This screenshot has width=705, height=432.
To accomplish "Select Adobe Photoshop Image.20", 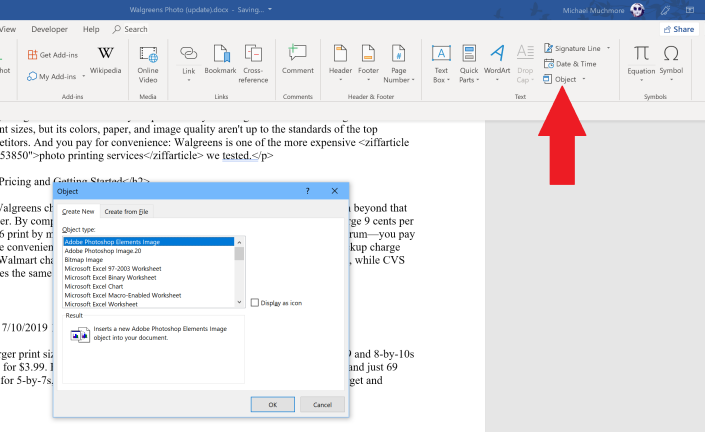I will pyautogui.click(x=148, y=251).
